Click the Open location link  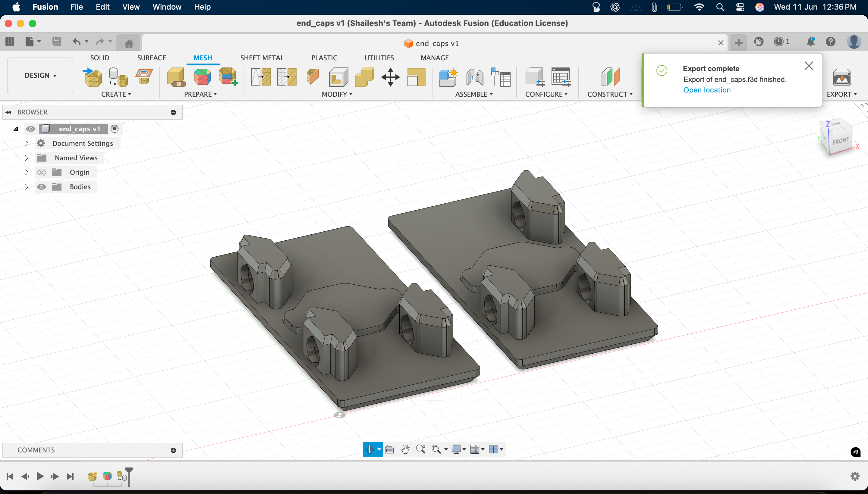(x=707, y=90)
